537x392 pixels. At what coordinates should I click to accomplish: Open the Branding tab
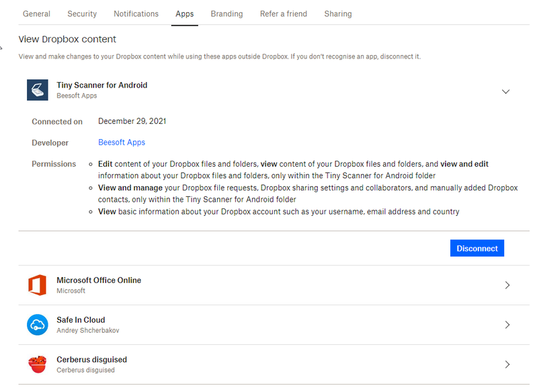(226, 13)
